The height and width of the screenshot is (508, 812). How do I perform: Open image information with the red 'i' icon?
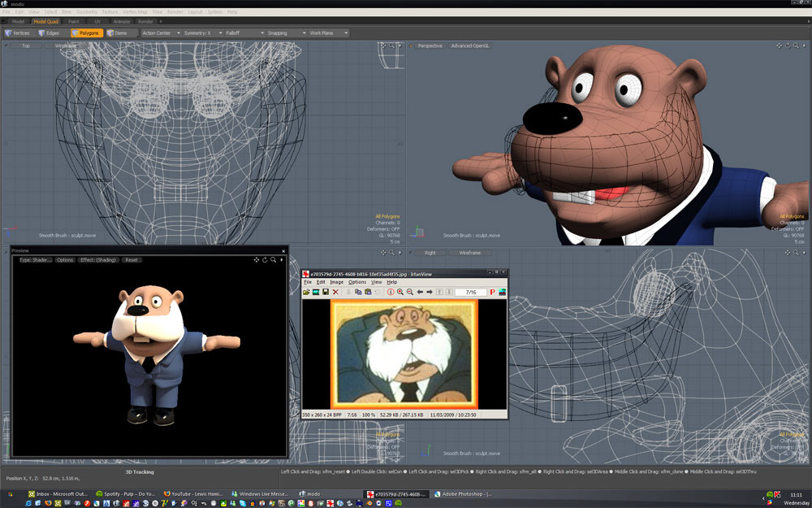coord(390,292)
